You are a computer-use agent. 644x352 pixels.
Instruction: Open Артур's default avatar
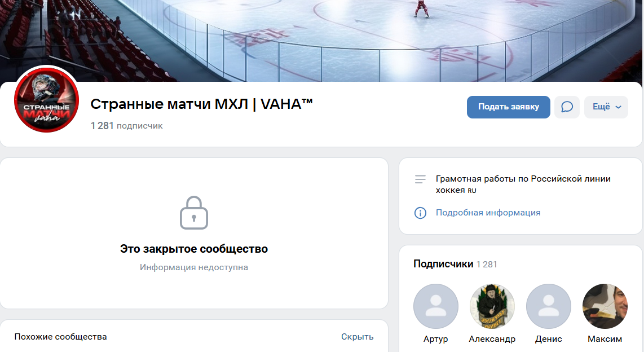coord(436,306)
